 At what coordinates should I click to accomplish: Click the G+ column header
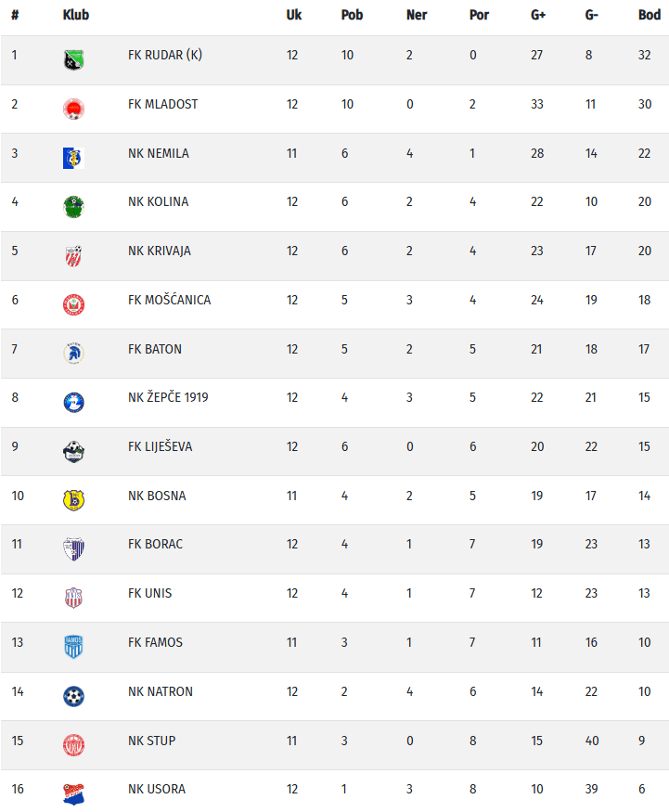click(x=538, y=15)
